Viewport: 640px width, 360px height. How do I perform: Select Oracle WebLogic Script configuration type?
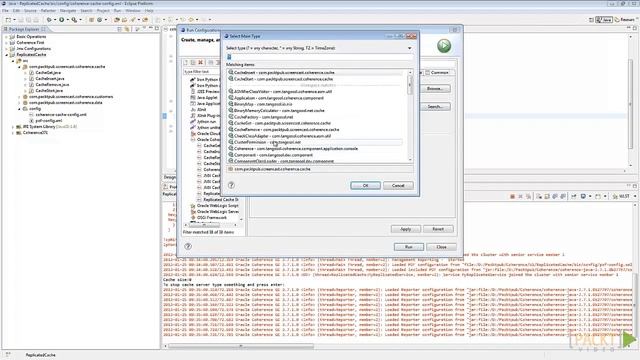pyautogui.click(x=215, y=205)
